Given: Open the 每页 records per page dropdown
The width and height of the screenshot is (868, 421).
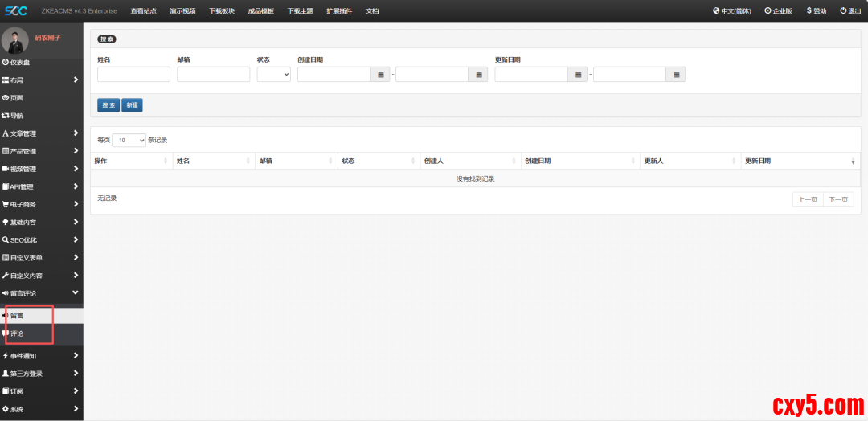Looking at the screenshot, I should (129, 140).
